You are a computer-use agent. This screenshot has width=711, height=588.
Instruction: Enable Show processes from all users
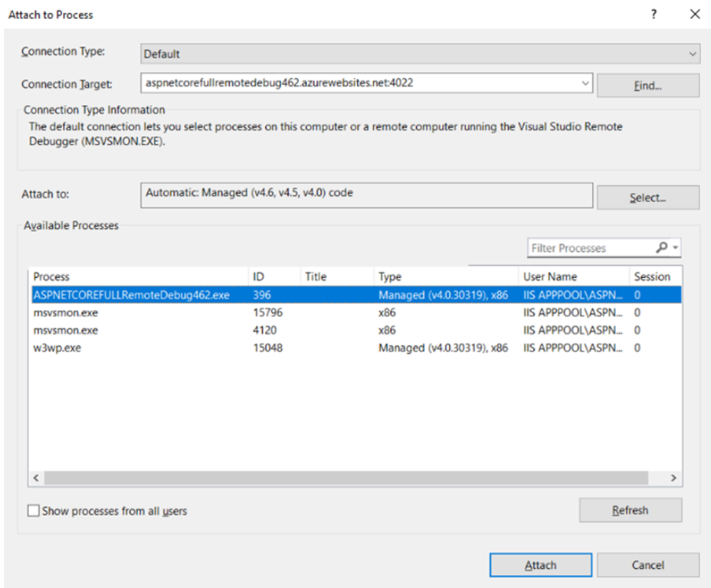tap(34, 511)
